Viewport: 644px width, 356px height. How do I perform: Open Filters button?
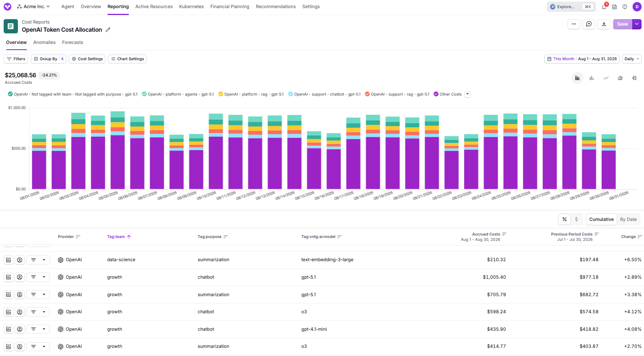pyautogui.click(x=16, y=59)
